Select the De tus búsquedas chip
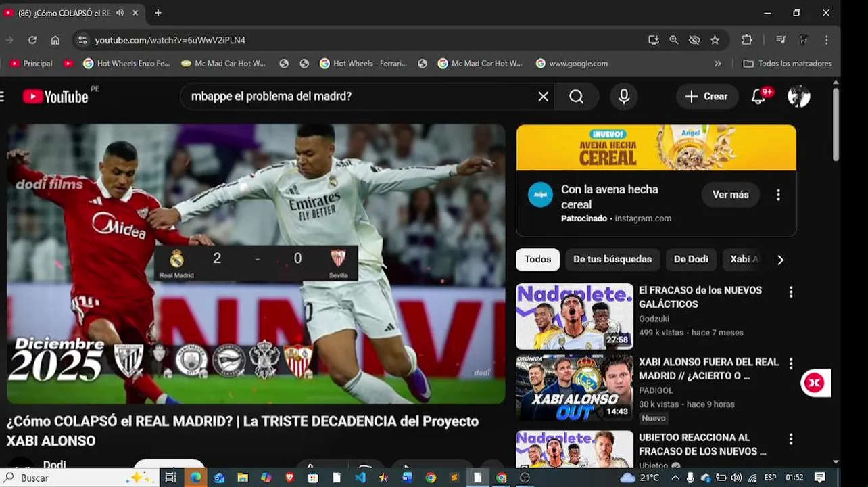Screen dimensions: 868x487 tap(612, 259)
